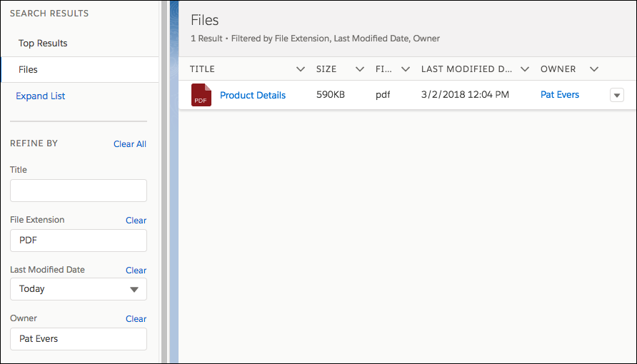Open the File Extension column menu chevron
Viewport: 637px width, 364px height.
(x=405, y=69)
